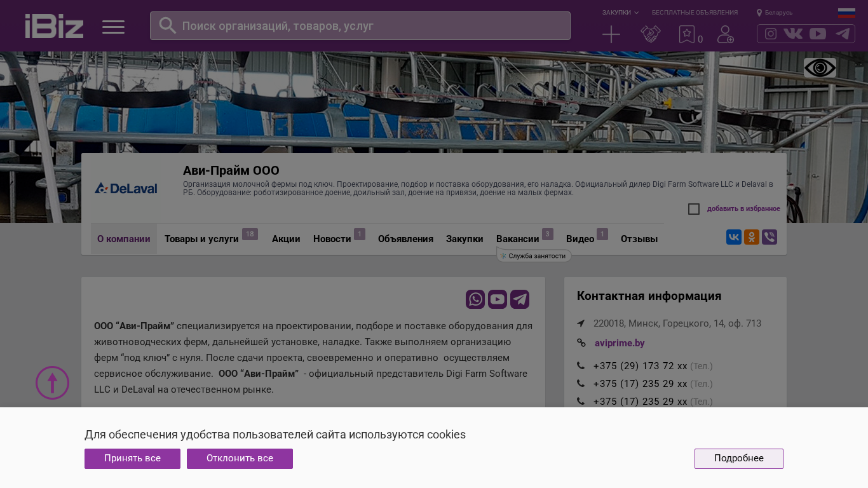This screenshot has width=868, height=488.
Task: Click 'Отклонить все' cookies button
Action: tap(240, 459)
